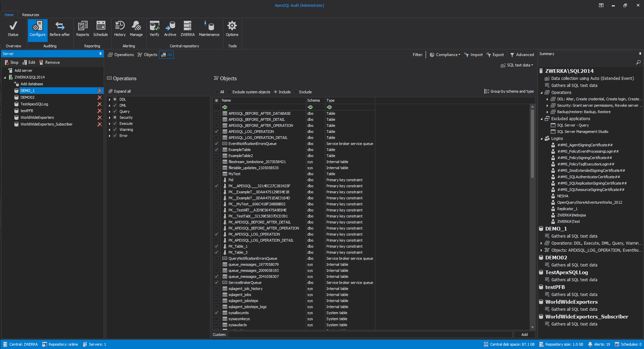Click Export filter button
644x349 pixels.
pos(495,55)
